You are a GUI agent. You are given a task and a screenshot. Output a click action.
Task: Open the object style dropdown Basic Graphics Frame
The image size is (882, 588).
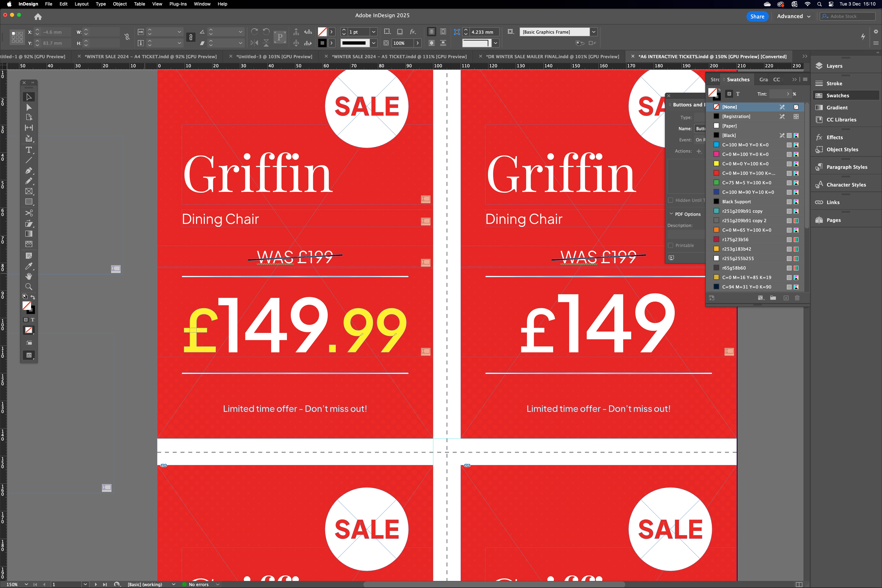coord(594,32)
